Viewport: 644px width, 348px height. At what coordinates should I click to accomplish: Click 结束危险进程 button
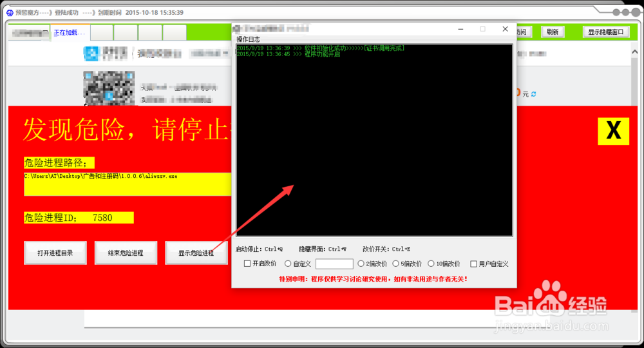pyautogui.click(x=126, y=253)
